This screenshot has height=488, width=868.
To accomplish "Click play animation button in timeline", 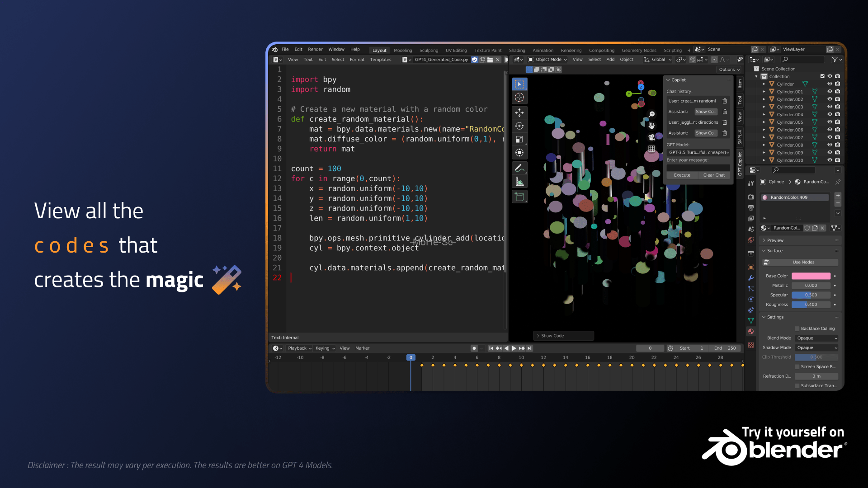I will point(514,348).
